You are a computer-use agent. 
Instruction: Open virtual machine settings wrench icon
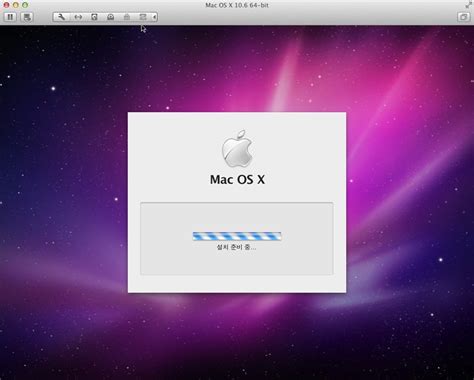coord(61,17)
